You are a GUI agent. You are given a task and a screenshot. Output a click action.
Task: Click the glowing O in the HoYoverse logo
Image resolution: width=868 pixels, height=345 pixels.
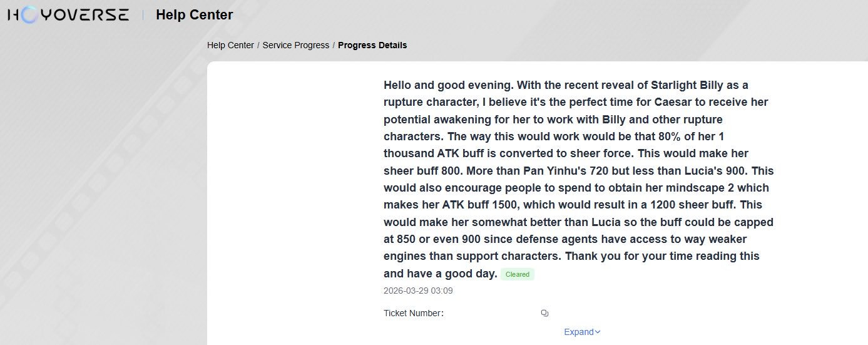(29, 15)
